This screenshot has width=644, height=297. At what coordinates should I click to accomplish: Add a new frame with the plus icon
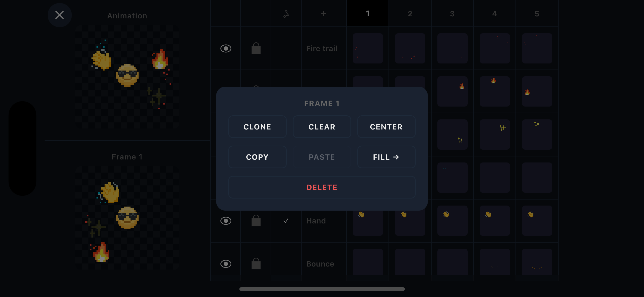[x=324, y=14]
